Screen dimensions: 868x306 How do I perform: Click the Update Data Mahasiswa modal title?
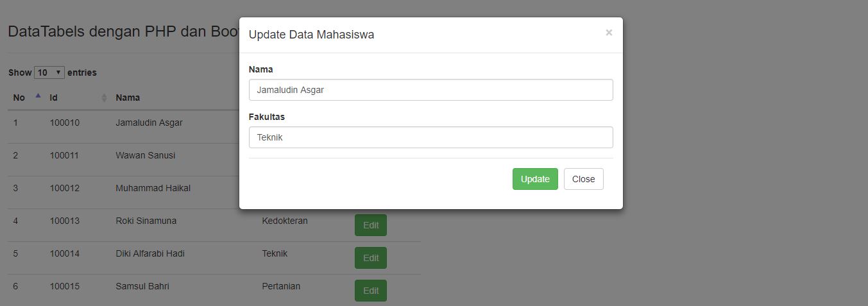[x=311, y=35]
